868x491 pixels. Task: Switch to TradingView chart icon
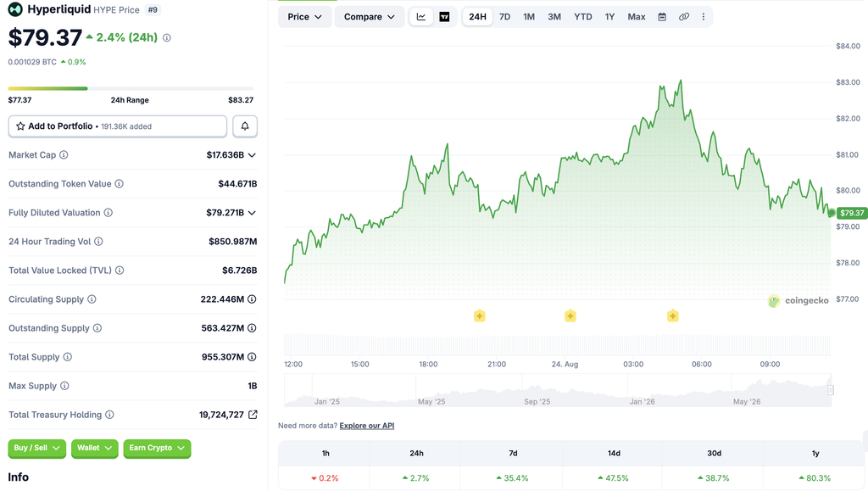point(444,17)
